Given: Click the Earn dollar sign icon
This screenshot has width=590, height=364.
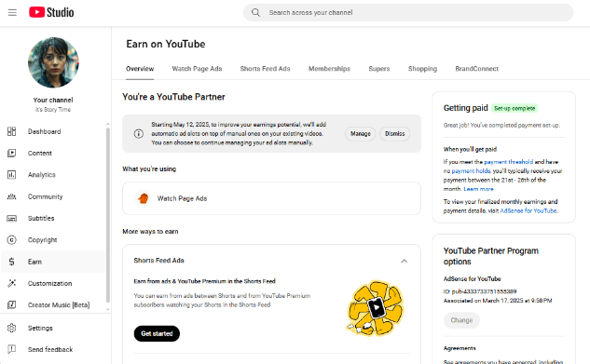Looking at the screenshot, I should [x=12, y=262].
